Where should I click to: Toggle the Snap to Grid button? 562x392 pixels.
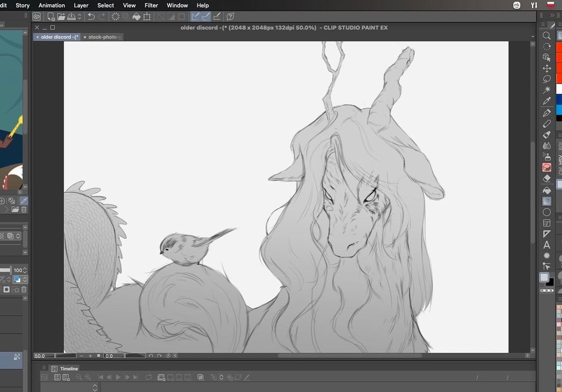pyautogui.click(x=217, y=17)
